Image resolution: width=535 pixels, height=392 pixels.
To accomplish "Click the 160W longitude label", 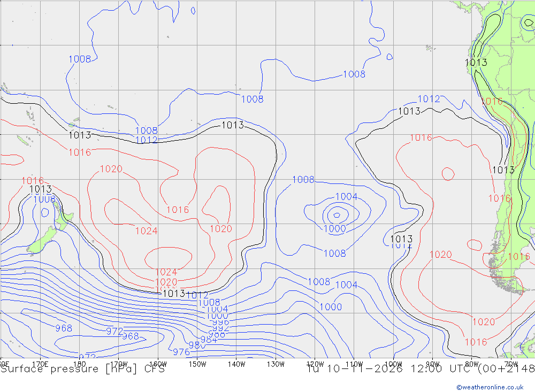I will point(158,364).
